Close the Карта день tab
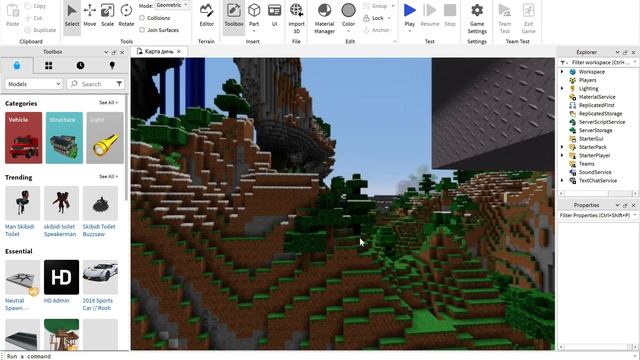Image resolution: width=640 pixels, height=360 pixels. [179, 51]
